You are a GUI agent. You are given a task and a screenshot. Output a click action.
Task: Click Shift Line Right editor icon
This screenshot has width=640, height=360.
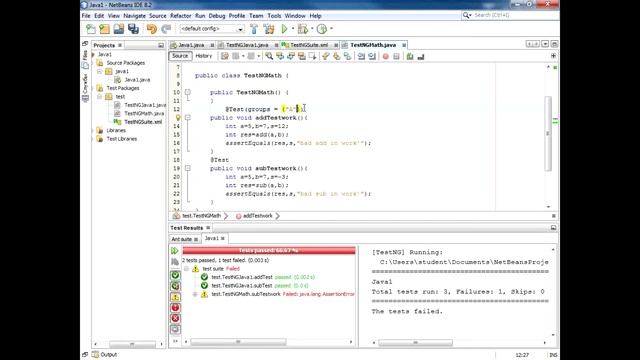point(372,56)
